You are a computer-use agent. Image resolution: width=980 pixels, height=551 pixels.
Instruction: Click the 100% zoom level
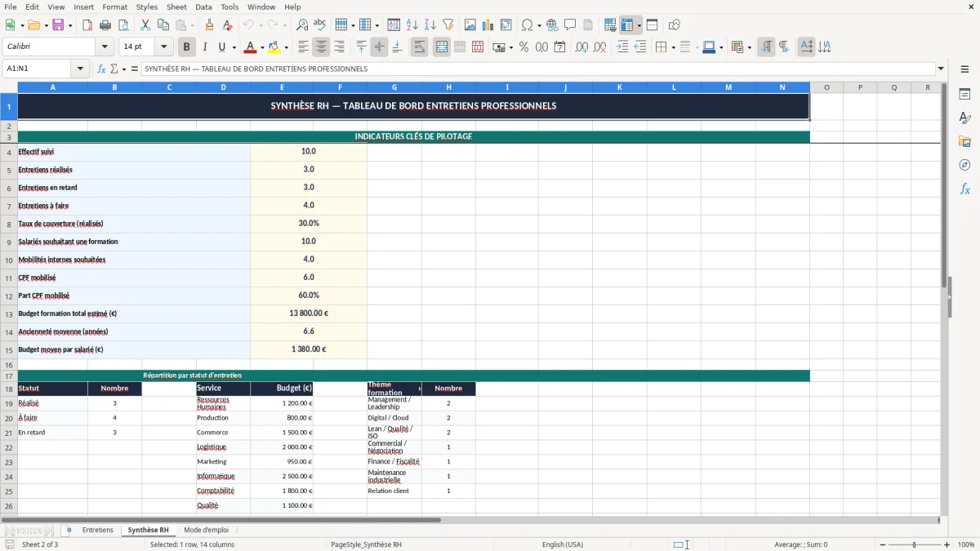[x=966, y=544]
